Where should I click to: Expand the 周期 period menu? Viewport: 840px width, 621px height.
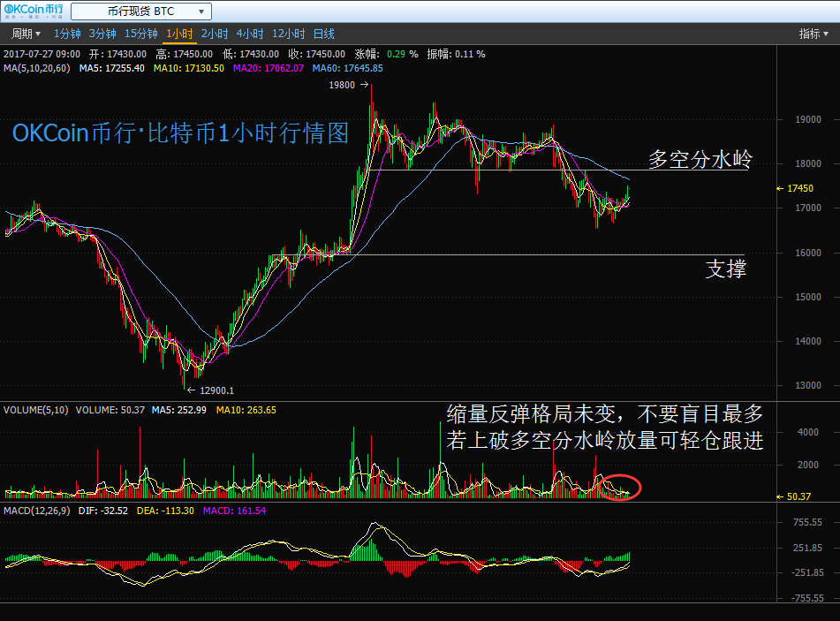[25, 34]
